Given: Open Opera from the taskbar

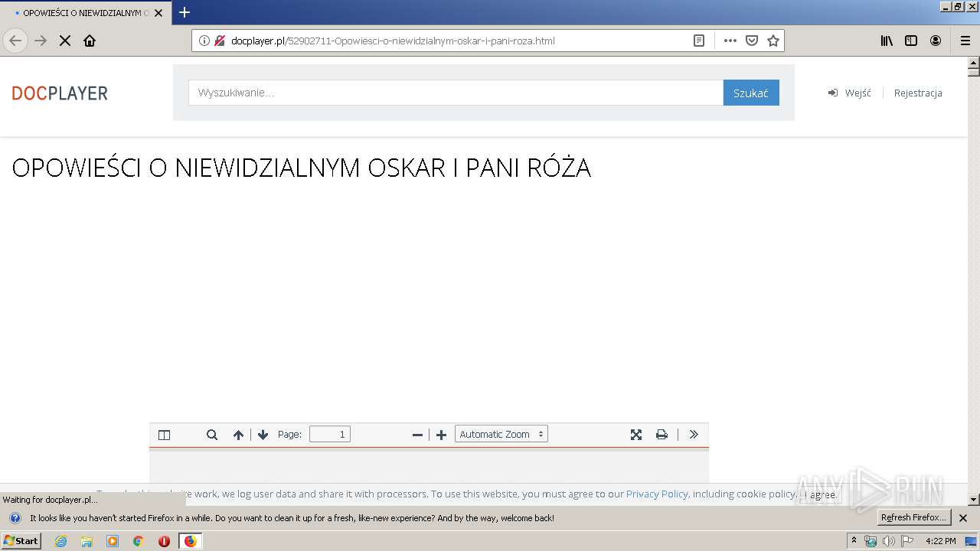Looking at the screenshot, I should coord(164,541).
